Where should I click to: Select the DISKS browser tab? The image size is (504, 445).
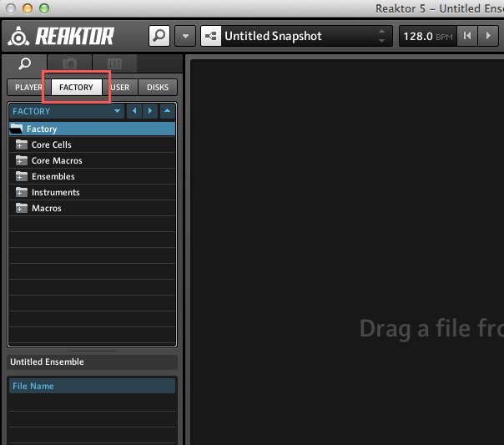pos(158,88)
